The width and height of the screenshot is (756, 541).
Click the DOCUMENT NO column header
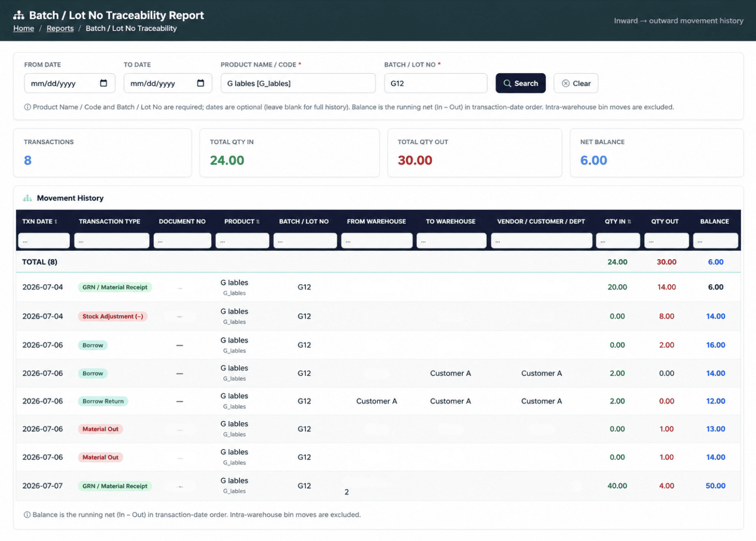pyautogui.click(x=182, y=222)
